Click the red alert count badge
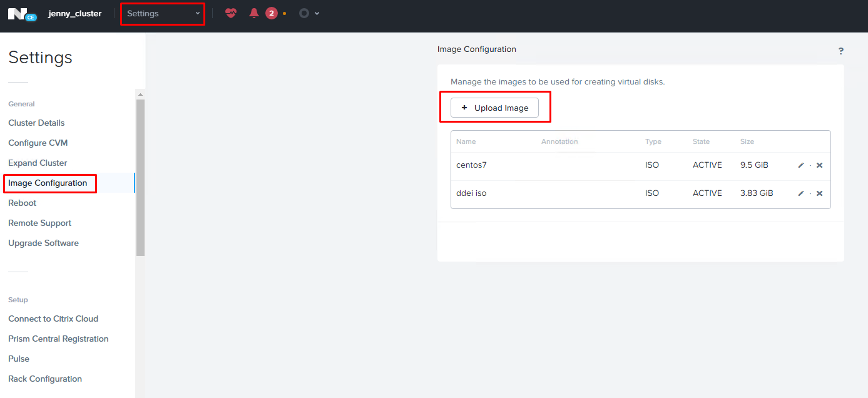 click(271, 13)
